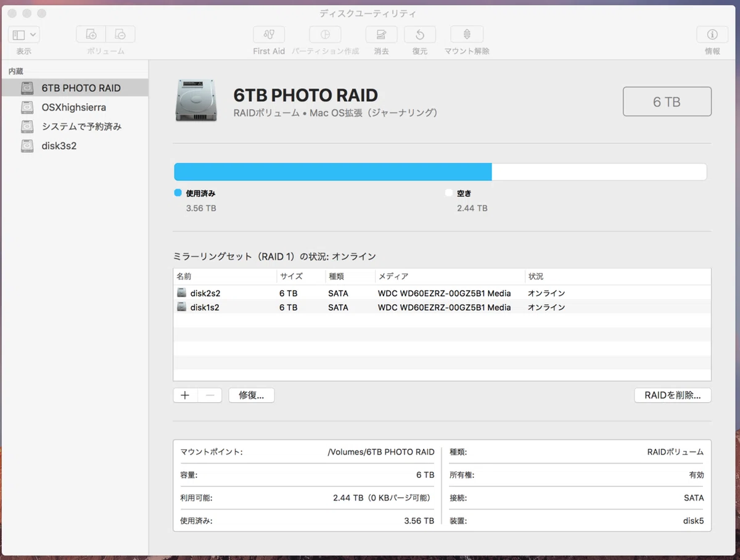Unmount the volume with マウント解除 icon

pyautogui.click(x=467, y=35)
